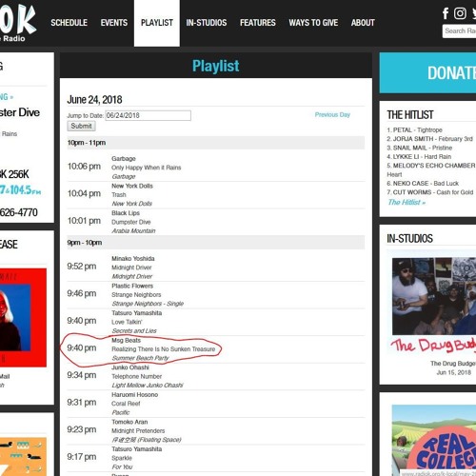The image size is (476, 476).
Task: Open the Instagram icon in the header
Action: point(460,13)
